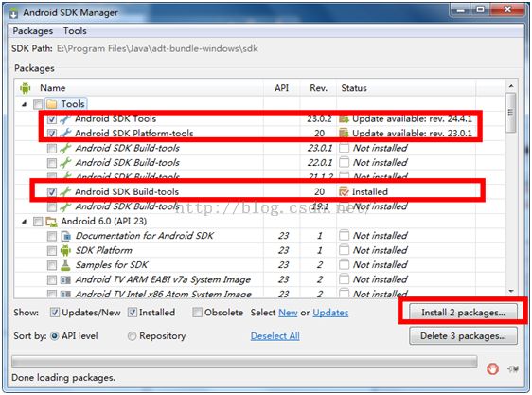
Task: Collapse the Tools group in package tree
Action: click(24, 104)
